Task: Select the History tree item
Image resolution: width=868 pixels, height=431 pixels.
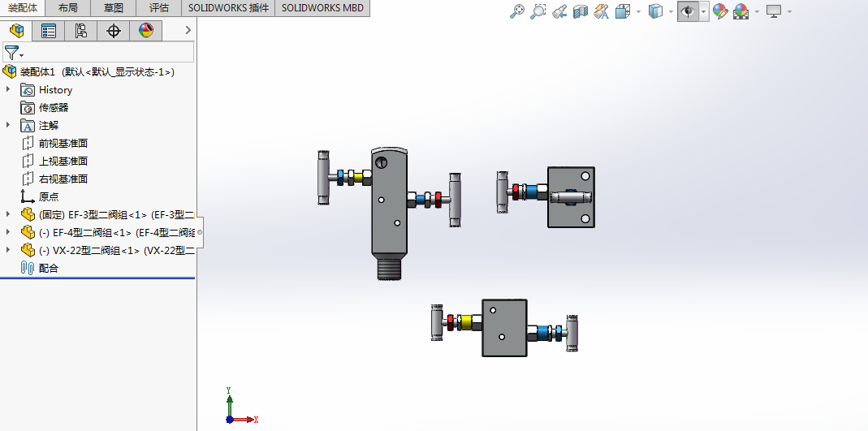Action: 55,89
